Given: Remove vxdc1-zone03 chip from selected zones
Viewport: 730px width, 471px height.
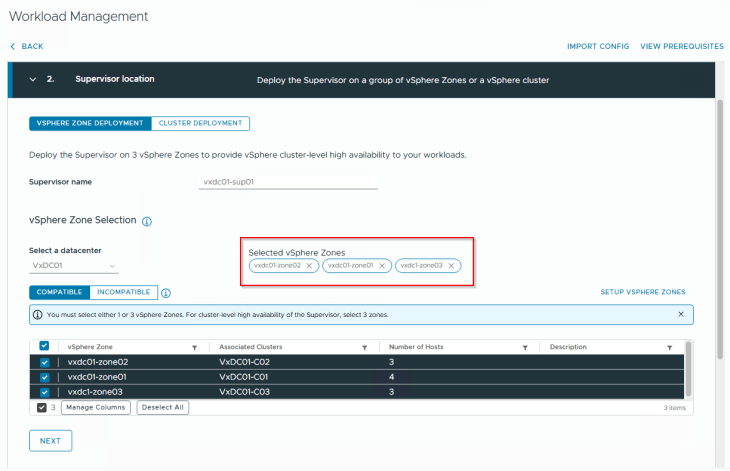Looking at the screenshot, I should click(x=452, y=266).
